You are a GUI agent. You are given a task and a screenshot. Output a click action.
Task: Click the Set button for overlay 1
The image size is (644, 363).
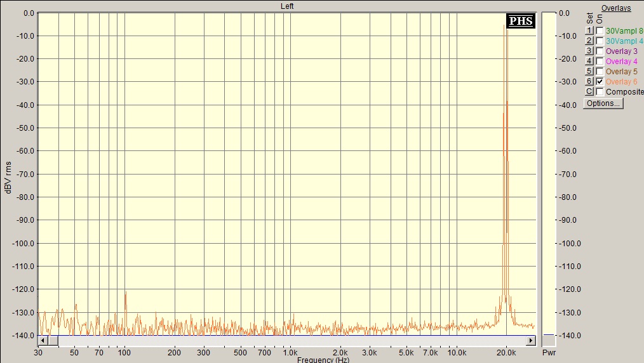pos(589,30)
